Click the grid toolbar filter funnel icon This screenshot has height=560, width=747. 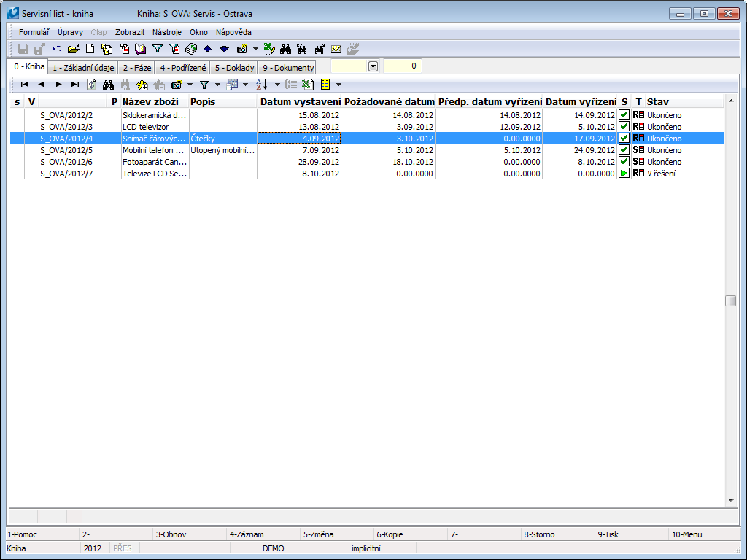(x=204, y=85)
